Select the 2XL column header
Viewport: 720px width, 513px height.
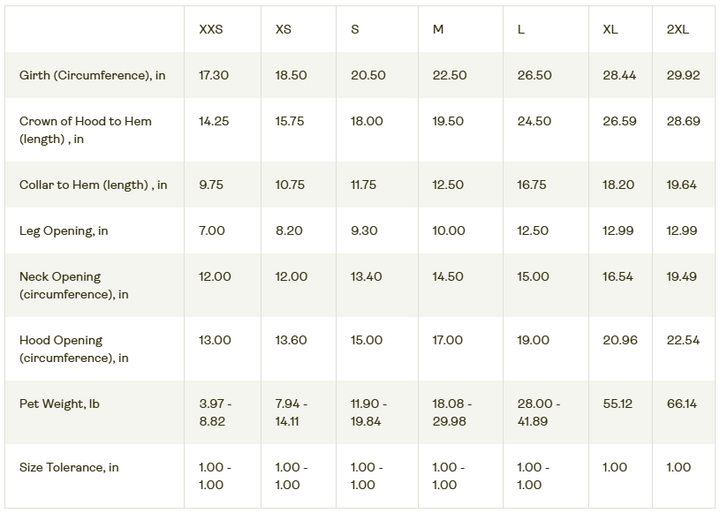pyautogui.click(x=677, y=29)
